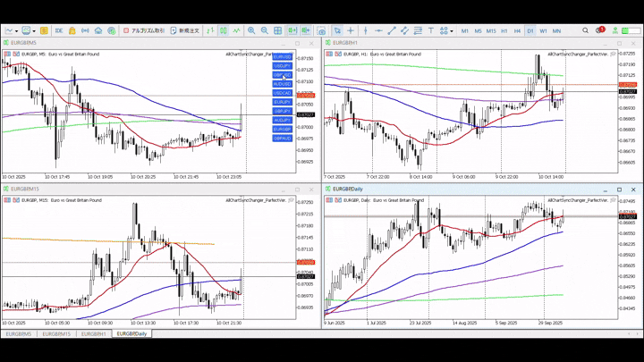
Task: Draw an equidistant channel
Action: click(x=404, y=30)
